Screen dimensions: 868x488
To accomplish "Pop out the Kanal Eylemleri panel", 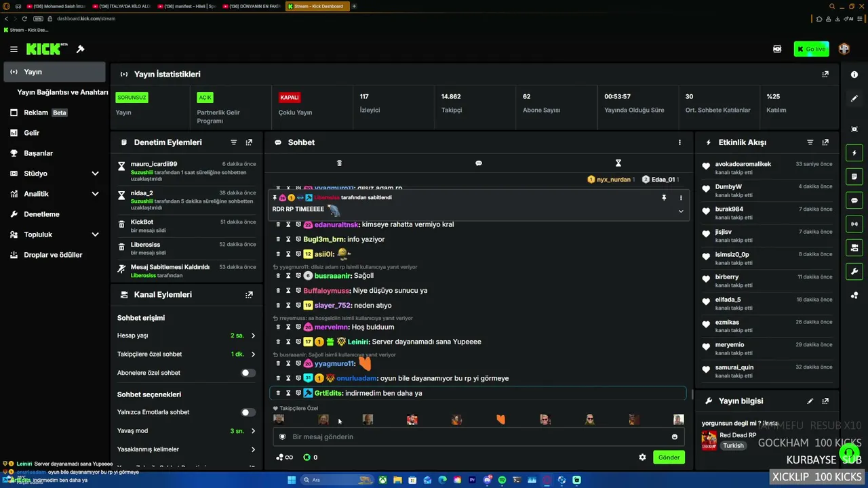I will pyautogui.click(x=249, y=295).
